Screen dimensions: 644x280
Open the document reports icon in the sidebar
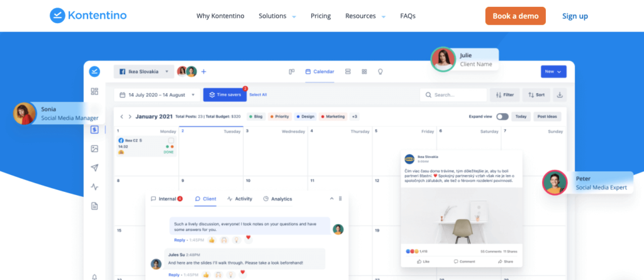(x=94, y=206)
